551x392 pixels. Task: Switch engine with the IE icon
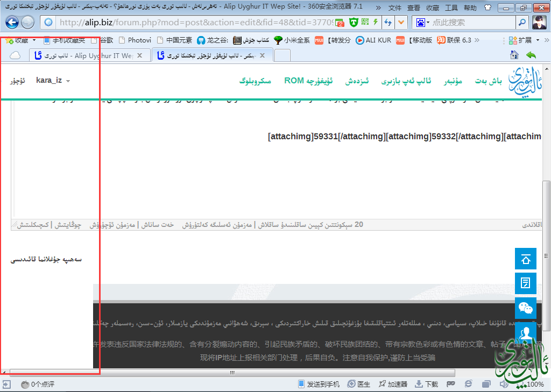pos(469,384)
